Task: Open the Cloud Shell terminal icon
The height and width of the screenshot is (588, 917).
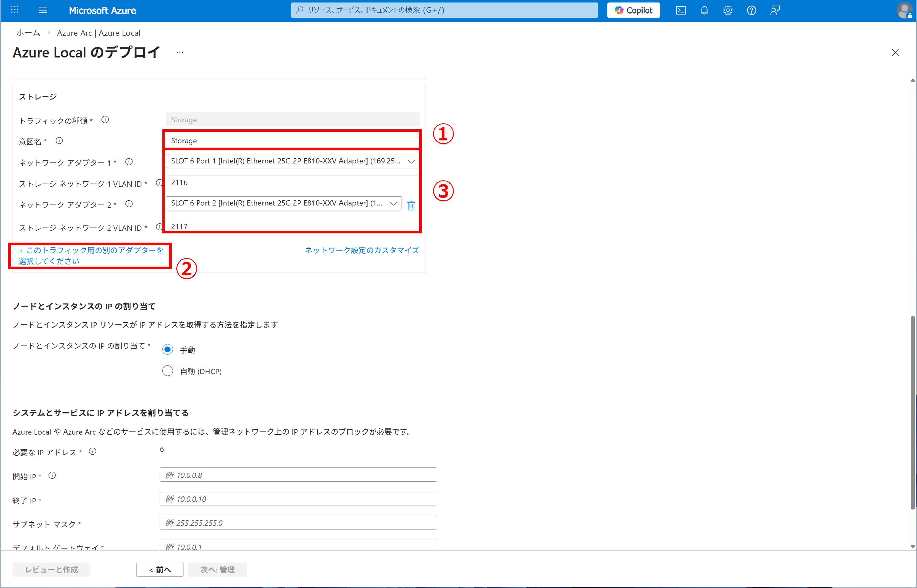Action: [x=681, y=10]
